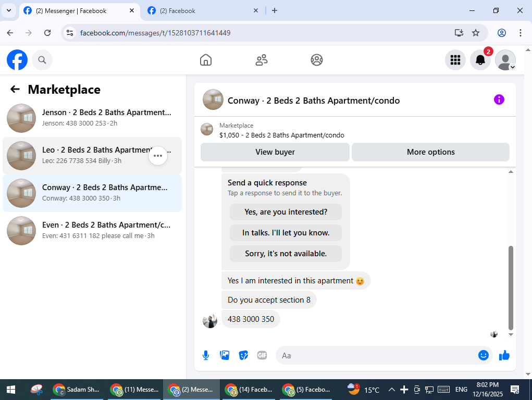The height and width of the screenshot is (400, 532).
Task: Click the ENG language indicator
Action: [x=461, y=390]
